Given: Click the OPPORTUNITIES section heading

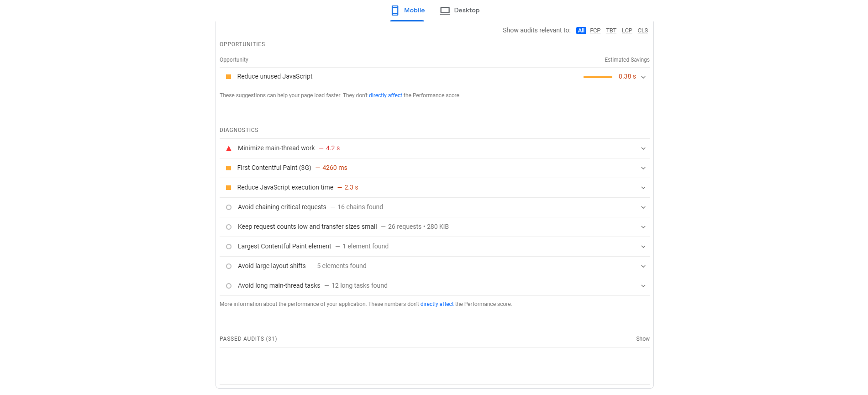Looking at the screenshot, I should click(242, 44).
